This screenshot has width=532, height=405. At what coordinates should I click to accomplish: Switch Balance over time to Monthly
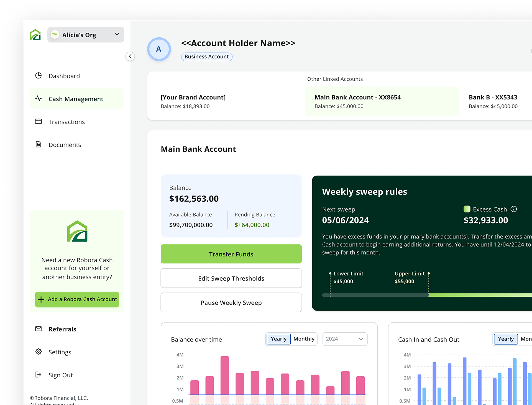coord(304,339)
